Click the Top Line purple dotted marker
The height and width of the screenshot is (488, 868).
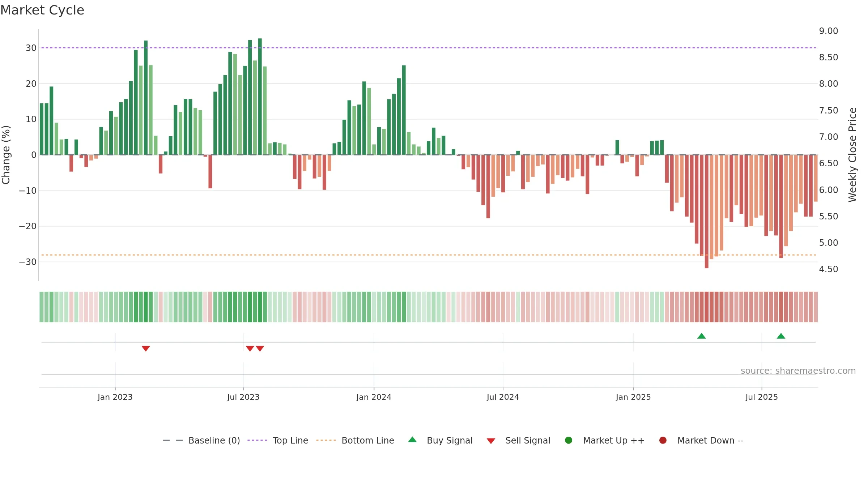257,440
